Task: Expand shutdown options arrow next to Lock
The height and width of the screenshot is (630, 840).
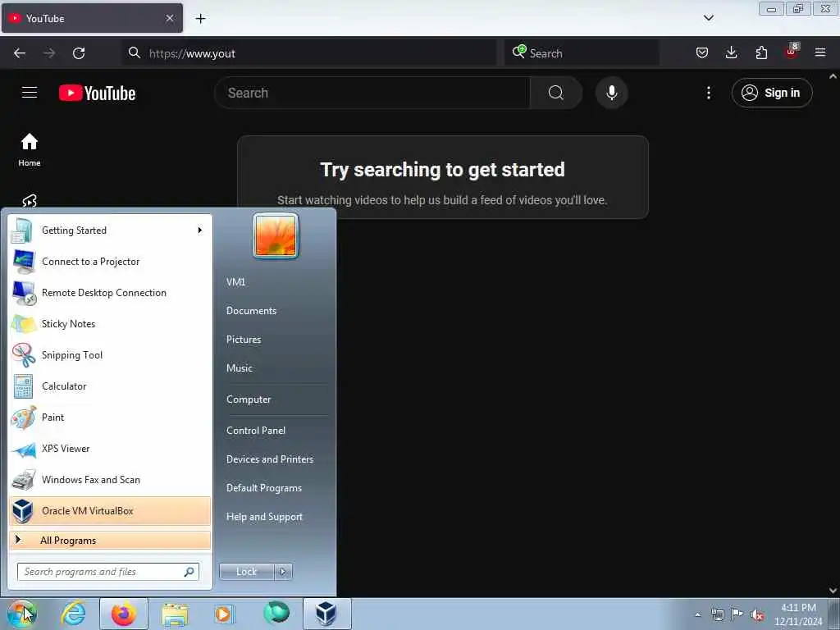Action: (x=283, y=572)
